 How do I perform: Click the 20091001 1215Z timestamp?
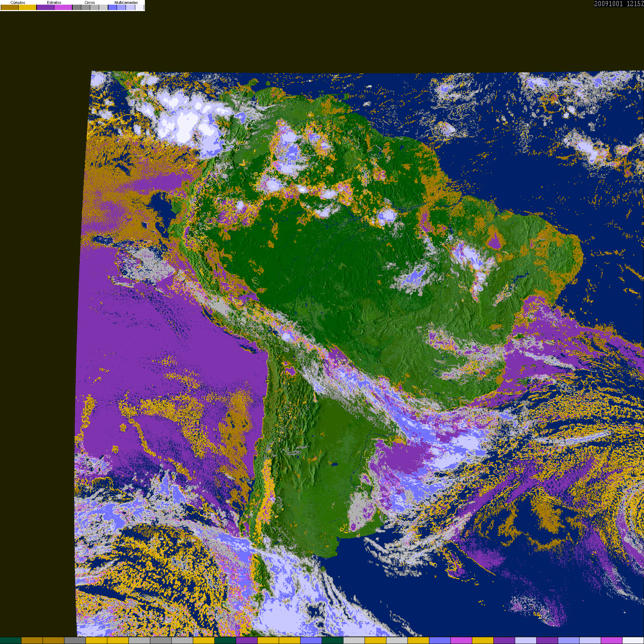[619, 4]
